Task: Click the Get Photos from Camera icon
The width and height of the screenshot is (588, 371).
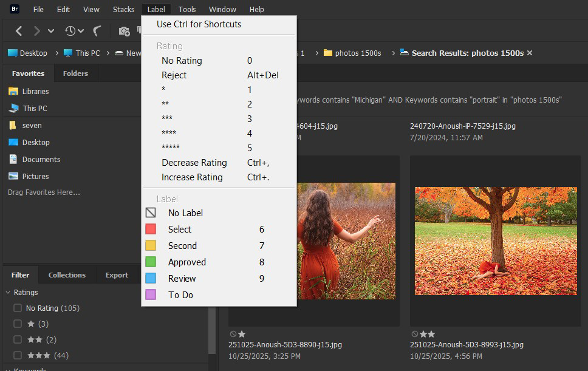Action: tap(124, 31)
